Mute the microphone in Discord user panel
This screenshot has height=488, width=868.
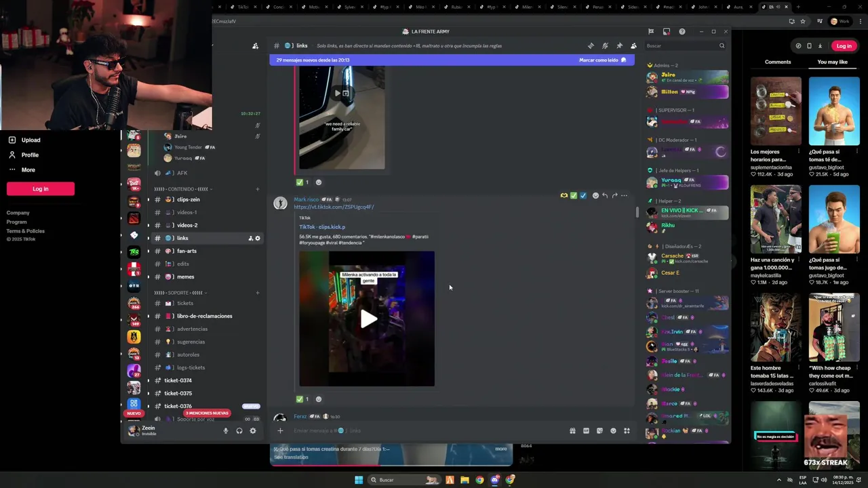tap(226, 430)
